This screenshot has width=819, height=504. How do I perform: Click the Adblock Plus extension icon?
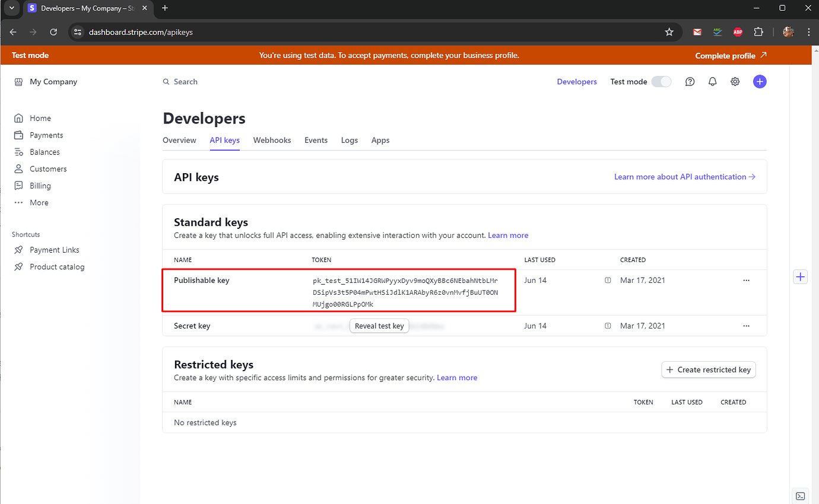(738, 32)
